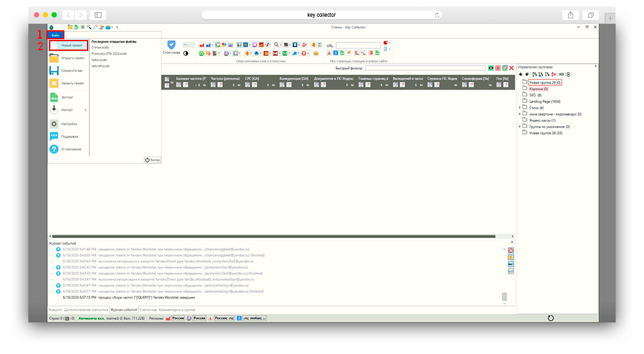Open О программе entry
Screen dimensions: 644x354
(68, 149)
